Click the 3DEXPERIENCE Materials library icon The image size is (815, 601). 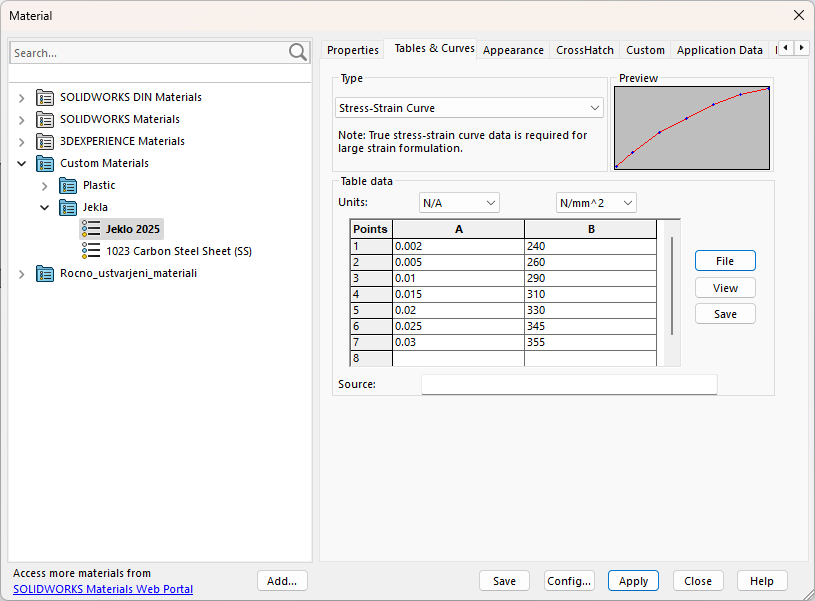coord(45,141)
